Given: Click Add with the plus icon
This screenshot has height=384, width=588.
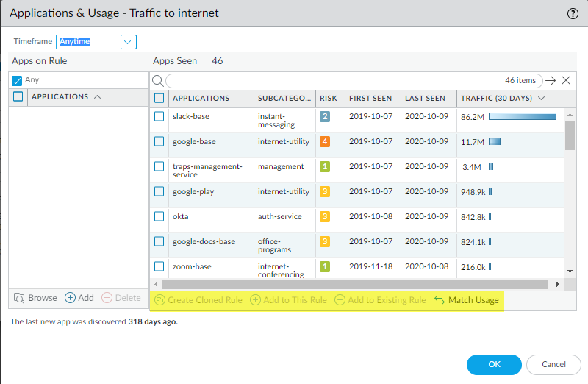Looking at the screenshot, I should pos(79,298).
